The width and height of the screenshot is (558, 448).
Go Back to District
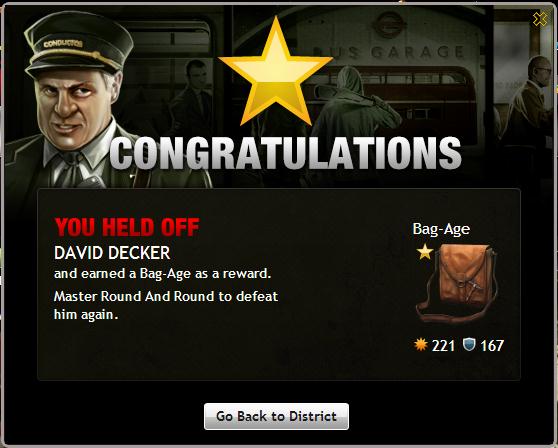point(276,416)
